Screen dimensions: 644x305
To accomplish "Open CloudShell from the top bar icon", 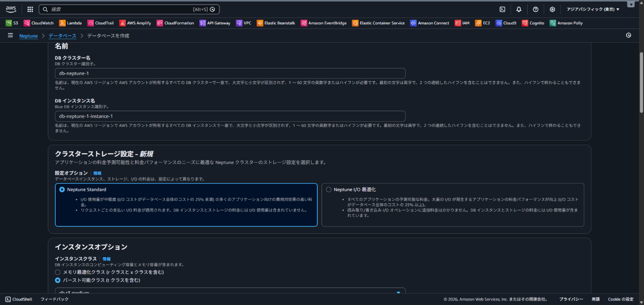I will [x=502, y=9].
